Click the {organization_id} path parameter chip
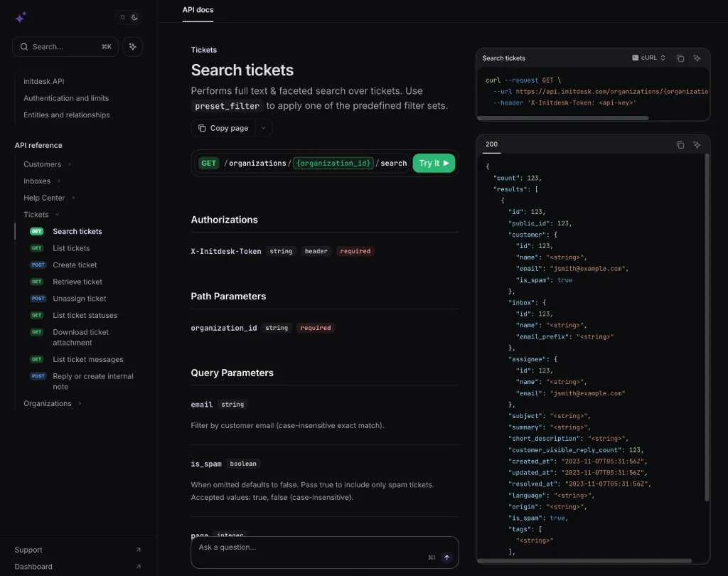Viewport: 728px width, 576px height. [x=333, y=163]
